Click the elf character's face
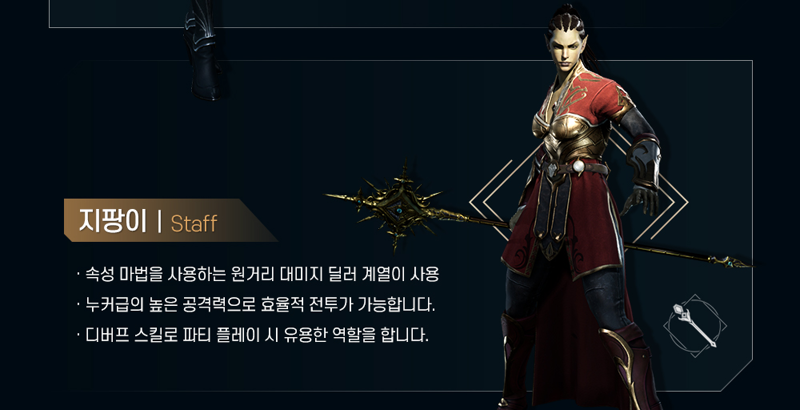 coord(567,48)
